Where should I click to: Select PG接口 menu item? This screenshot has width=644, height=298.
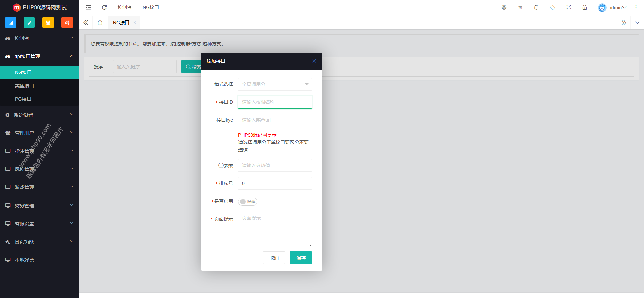click(23, 99)
